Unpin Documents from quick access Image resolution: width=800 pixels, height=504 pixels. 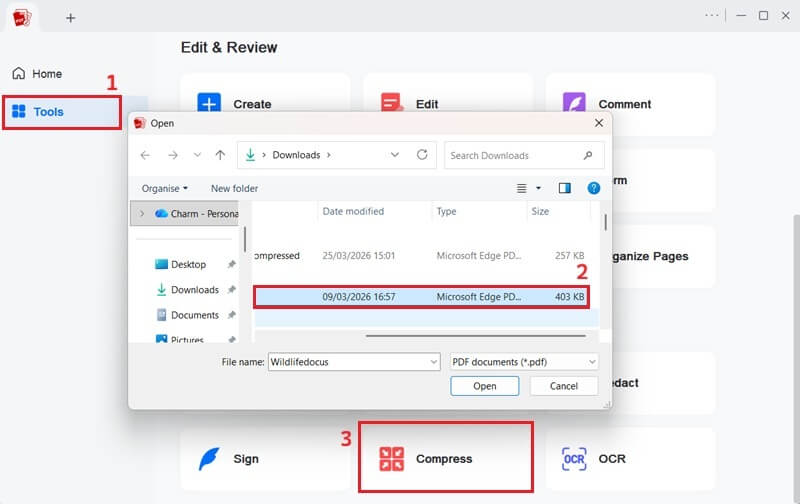click(x=232, y=315)
